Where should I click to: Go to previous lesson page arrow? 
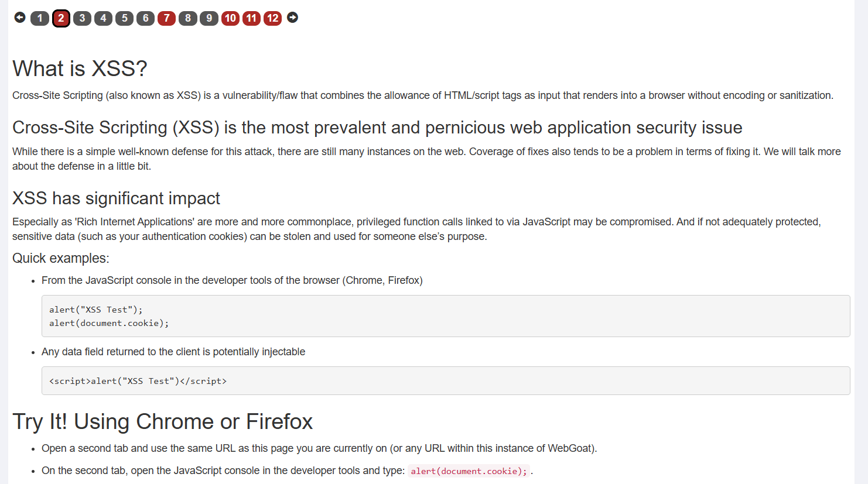(x=20, y=18)
